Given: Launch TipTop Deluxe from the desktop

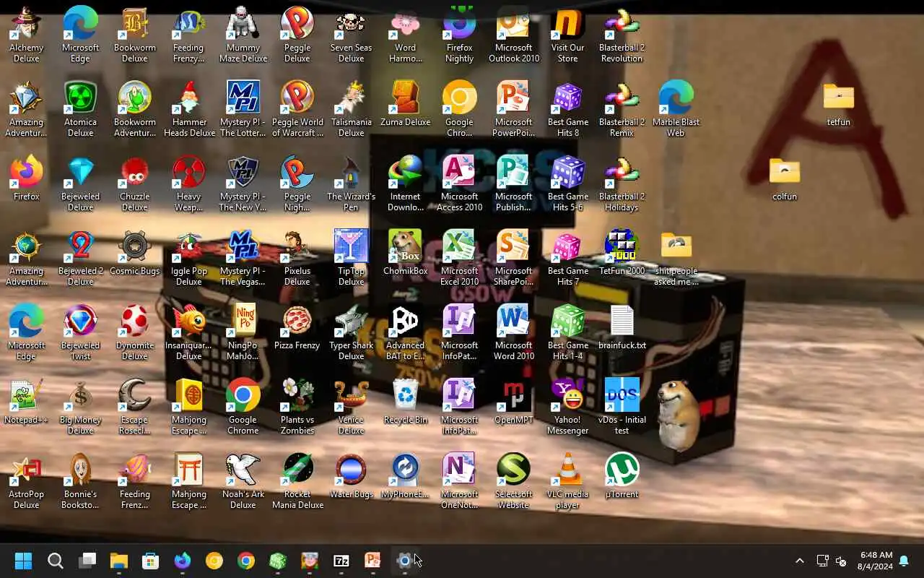Looking at the screenshot, I should pos(352,258).
